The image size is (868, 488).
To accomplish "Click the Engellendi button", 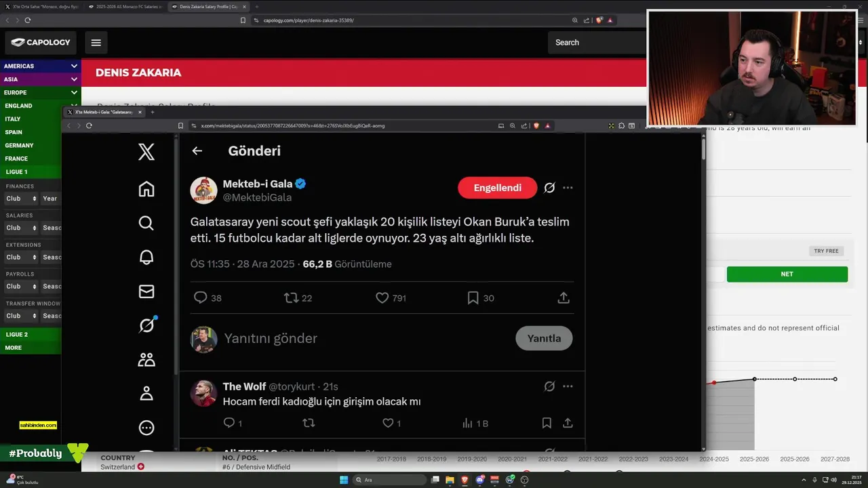I will [497, 188].
